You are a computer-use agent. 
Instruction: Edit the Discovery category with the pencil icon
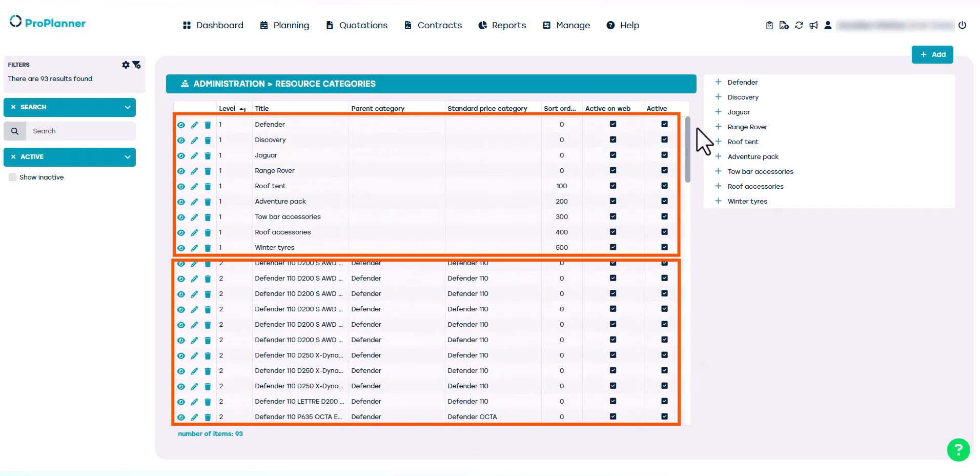click(x=194, y=141)
